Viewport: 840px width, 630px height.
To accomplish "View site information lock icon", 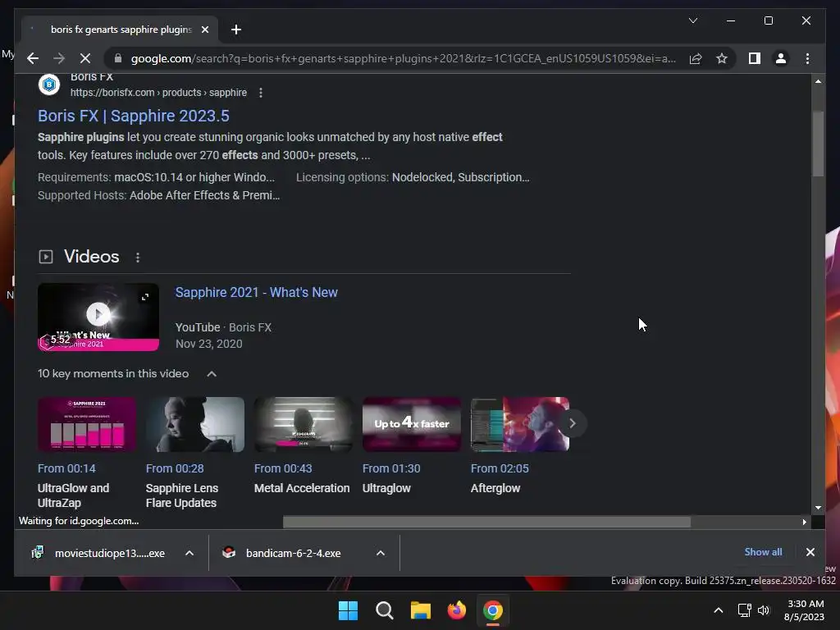I will 118,58.
